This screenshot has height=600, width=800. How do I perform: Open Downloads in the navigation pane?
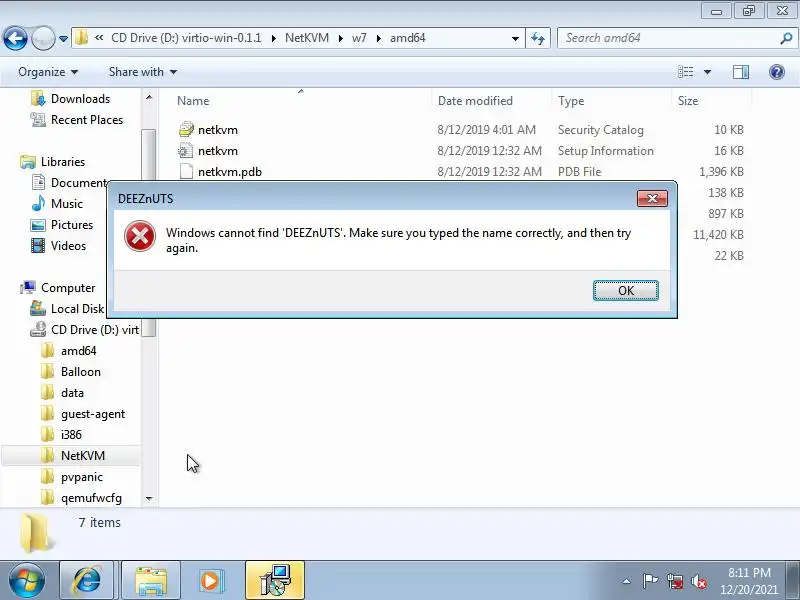click(x=80, y=98)
